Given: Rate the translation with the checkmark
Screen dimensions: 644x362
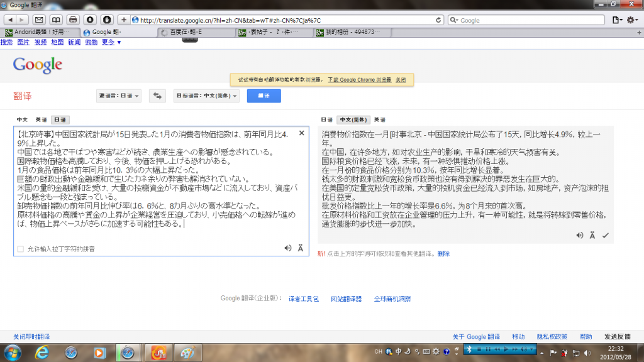Looking at the screenshot, I should pos(606,235).
